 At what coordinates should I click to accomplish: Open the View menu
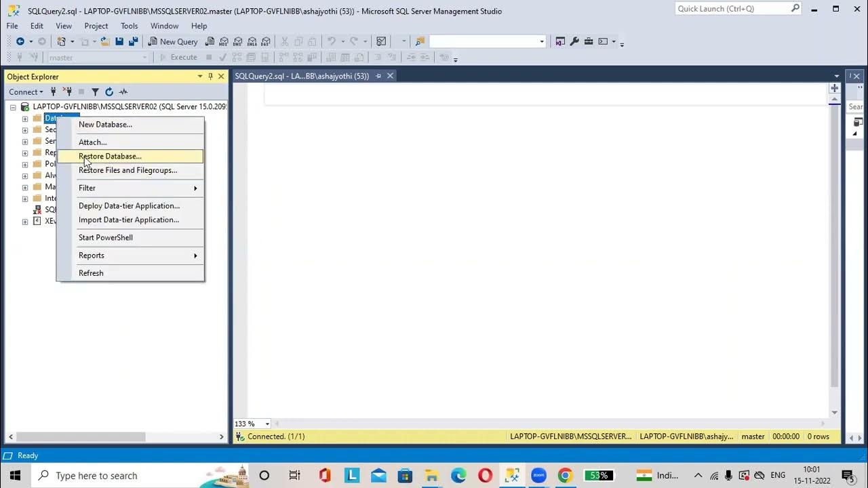pyautogui.click(x=64, y=26)
